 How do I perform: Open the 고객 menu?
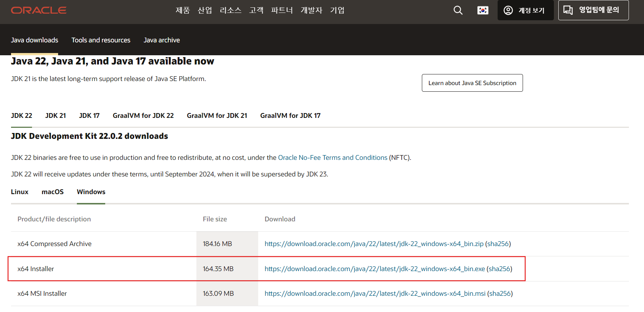click(256, 10)
